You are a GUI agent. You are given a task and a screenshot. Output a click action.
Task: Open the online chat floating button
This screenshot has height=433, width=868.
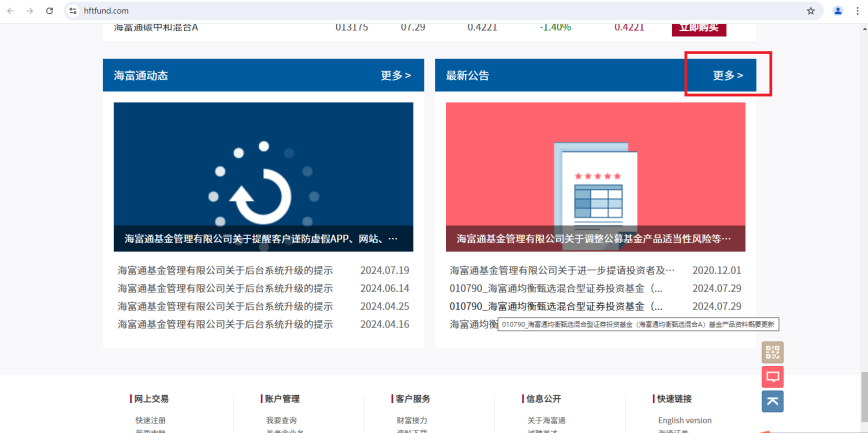click(x=773, y=377)
